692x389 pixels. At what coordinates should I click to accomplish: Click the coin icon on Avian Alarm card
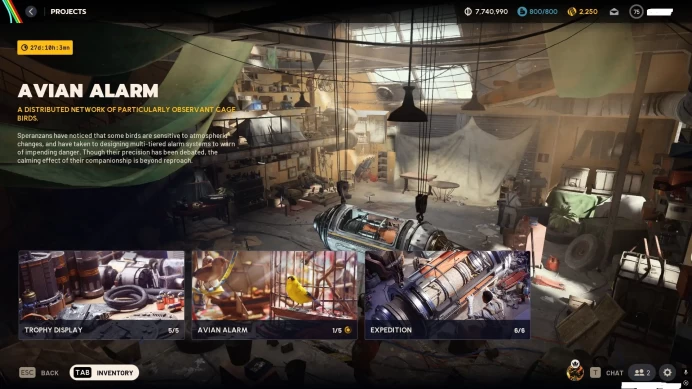[x=348, y=330]
